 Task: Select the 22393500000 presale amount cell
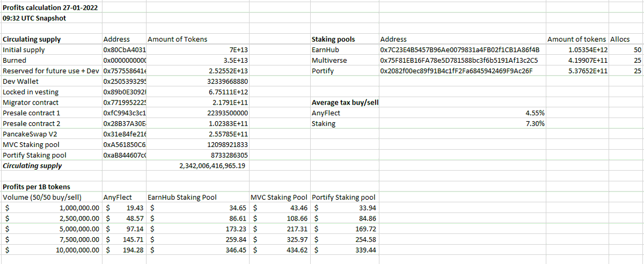pyautogui.click(x=227, y=113)
